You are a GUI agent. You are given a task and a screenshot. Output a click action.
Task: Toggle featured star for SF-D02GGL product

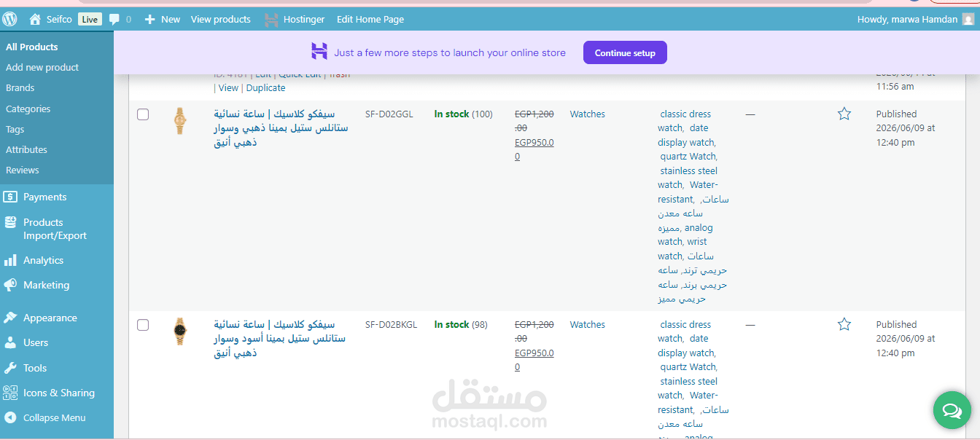[844, 114]
